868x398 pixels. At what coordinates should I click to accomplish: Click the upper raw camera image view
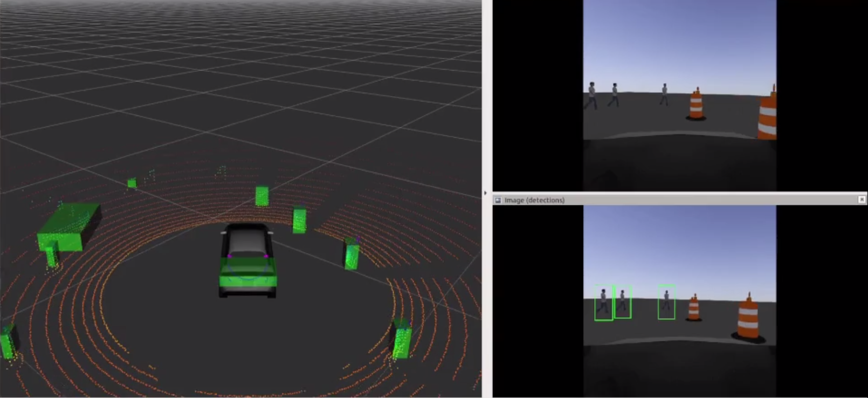coord(679,95)
